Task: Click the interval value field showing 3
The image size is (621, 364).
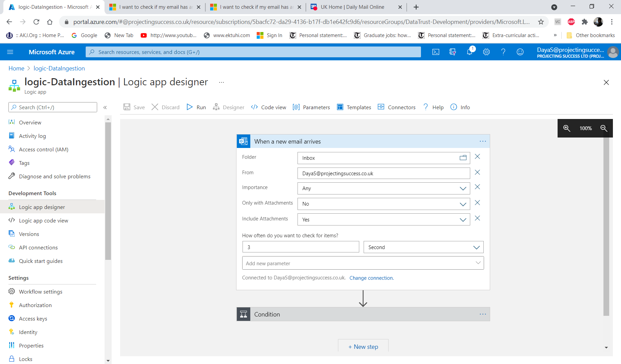Action: click(301, 247)
